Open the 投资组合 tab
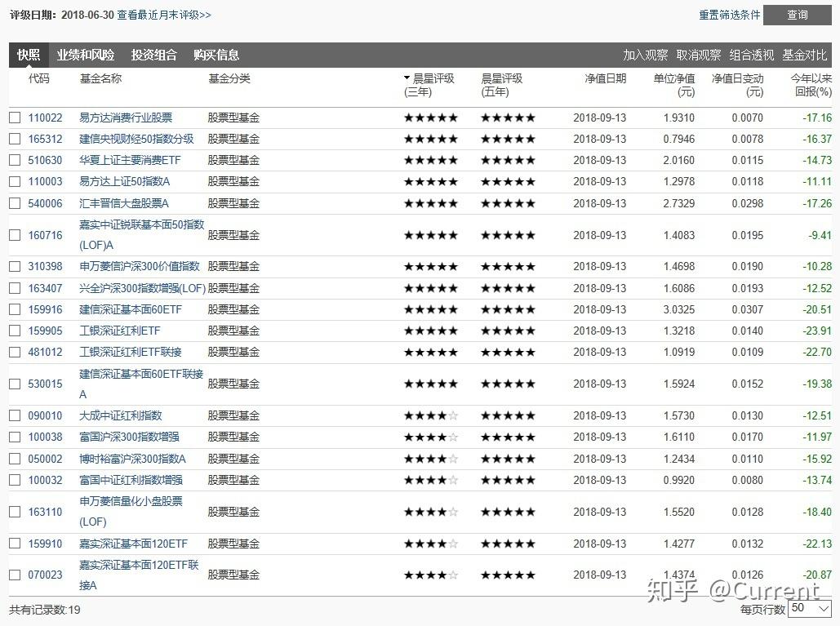This screenshot has height=626, width=840. tap(153, 55)
